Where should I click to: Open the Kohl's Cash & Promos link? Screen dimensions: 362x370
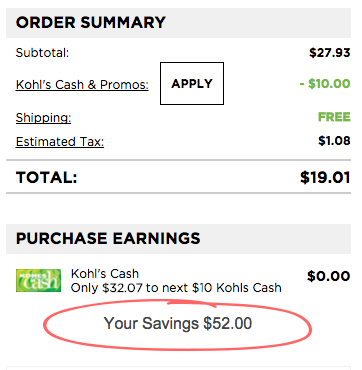82,85
